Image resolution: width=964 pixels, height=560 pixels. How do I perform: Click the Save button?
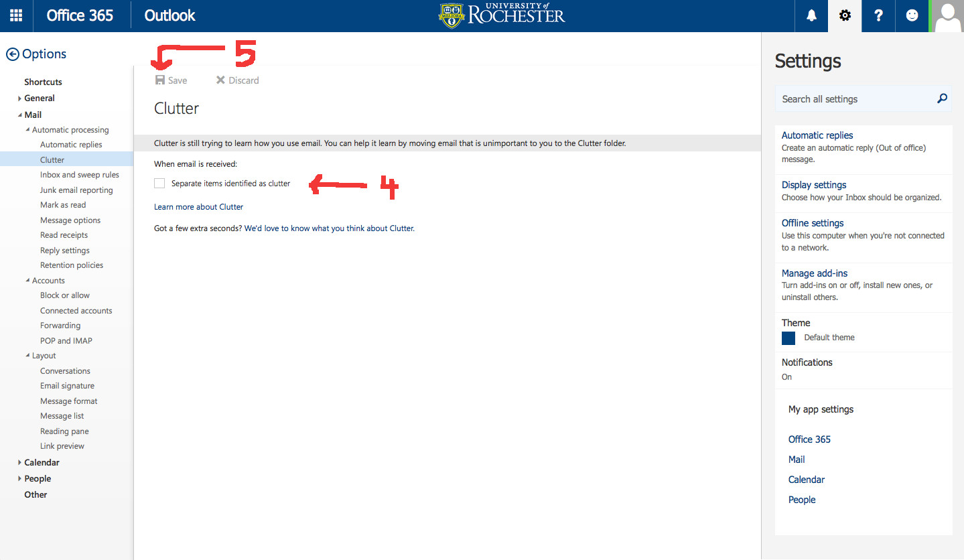tap(171, 80)
